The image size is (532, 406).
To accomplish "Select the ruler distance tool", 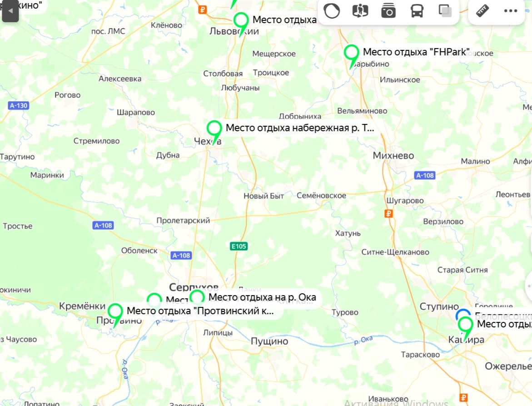I will pyautogui.click(x=482, y=10).
